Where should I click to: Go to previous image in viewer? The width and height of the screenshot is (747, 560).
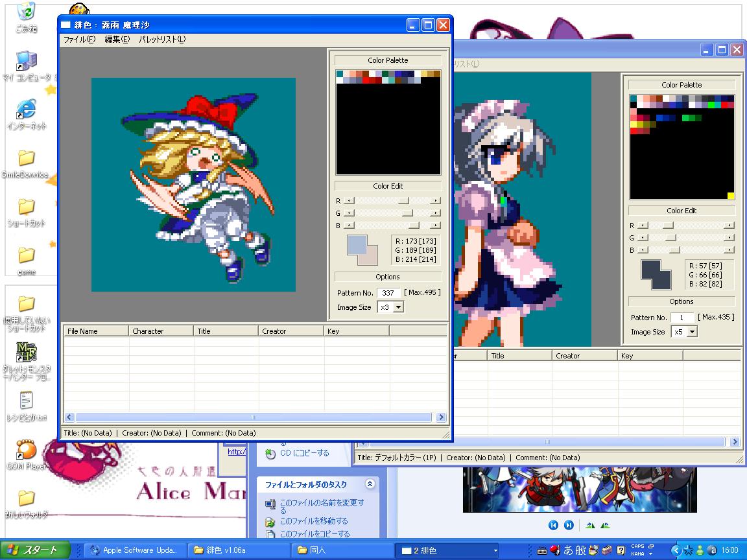tap(553, 525)
